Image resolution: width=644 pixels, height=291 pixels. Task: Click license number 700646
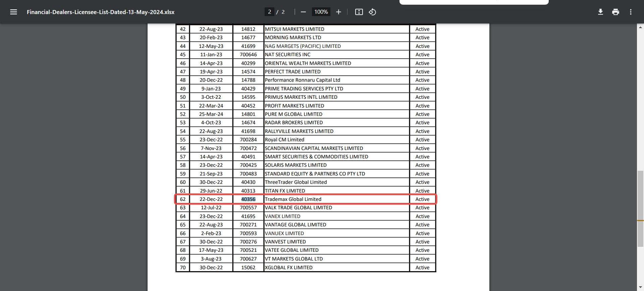point(248,55)
